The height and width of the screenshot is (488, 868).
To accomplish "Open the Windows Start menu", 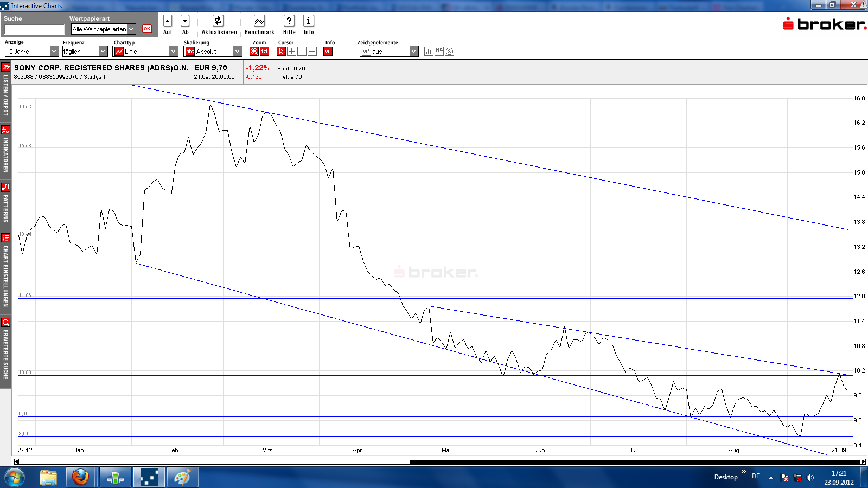I will (x=14, y=477).
